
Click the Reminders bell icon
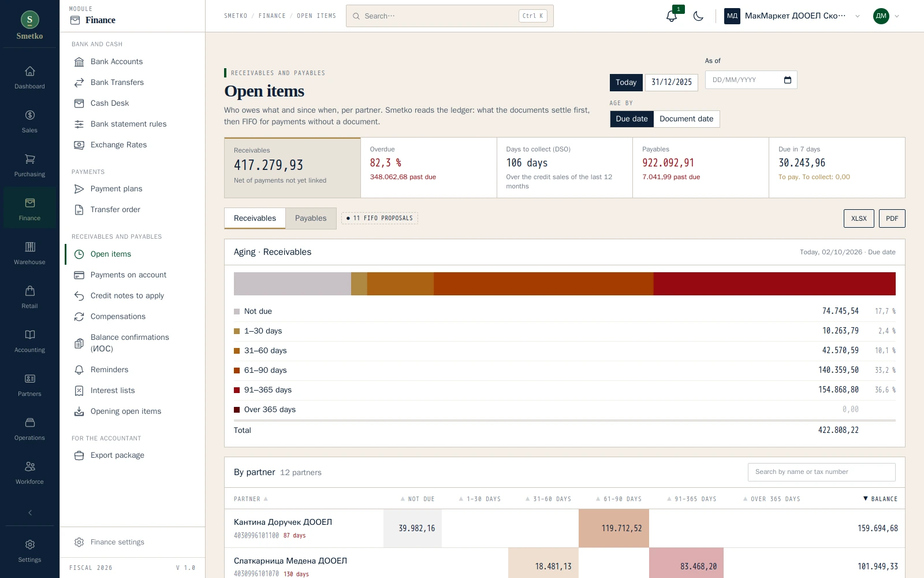point(79,370)
